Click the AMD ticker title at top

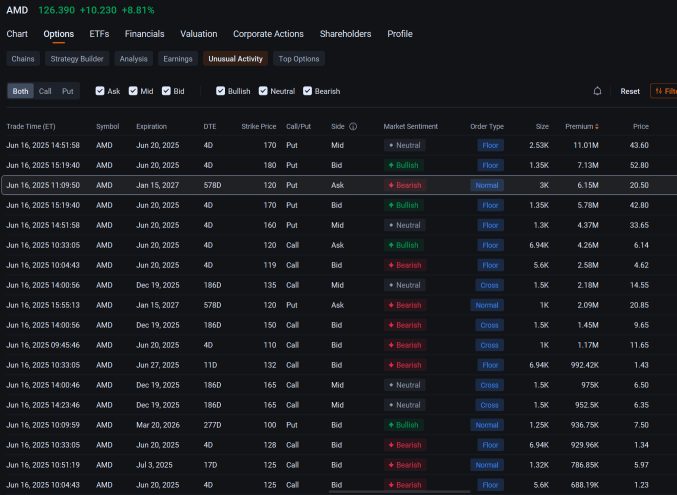pos(17,10)
